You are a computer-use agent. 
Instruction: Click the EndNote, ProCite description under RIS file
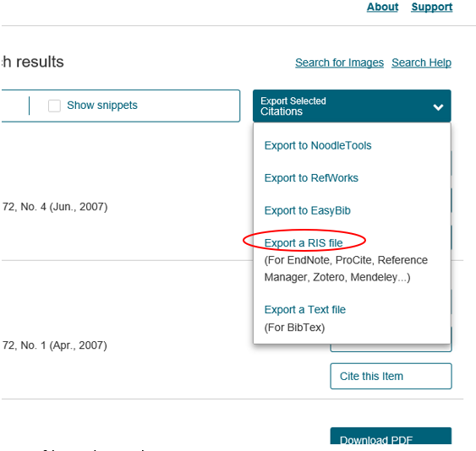(x=346, y=269)
